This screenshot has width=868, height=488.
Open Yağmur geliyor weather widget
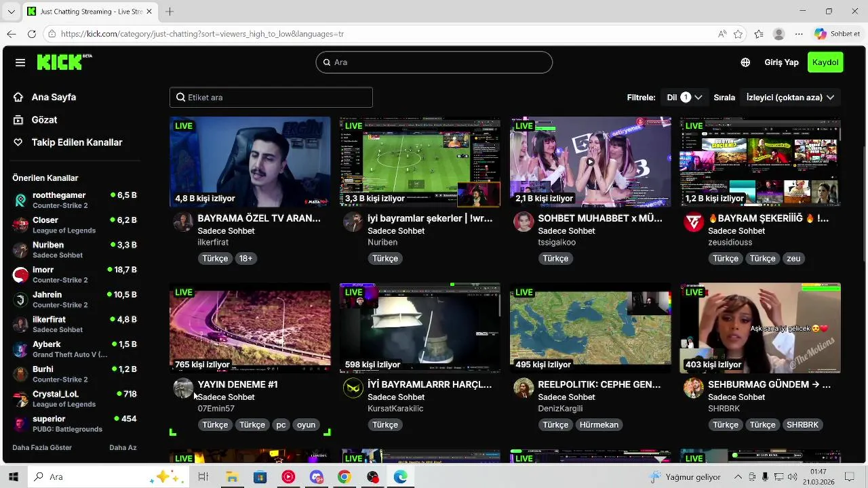[x=685, y=477]
